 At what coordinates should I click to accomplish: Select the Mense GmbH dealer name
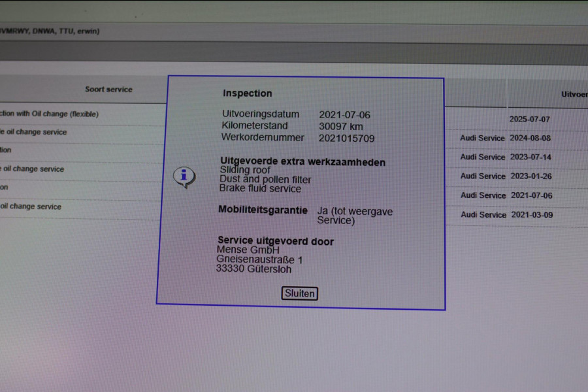[x=248, y=250]
